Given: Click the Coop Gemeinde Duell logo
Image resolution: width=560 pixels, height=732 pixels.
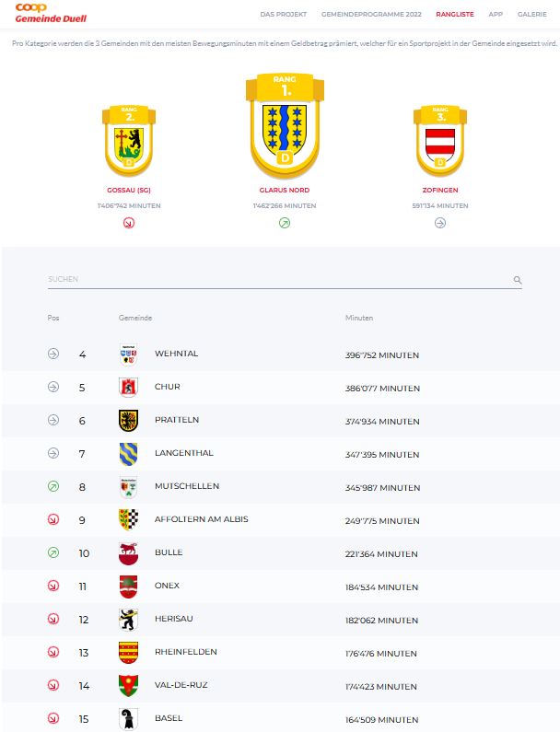Looking at the screenshot, I should tap(51, 13).
